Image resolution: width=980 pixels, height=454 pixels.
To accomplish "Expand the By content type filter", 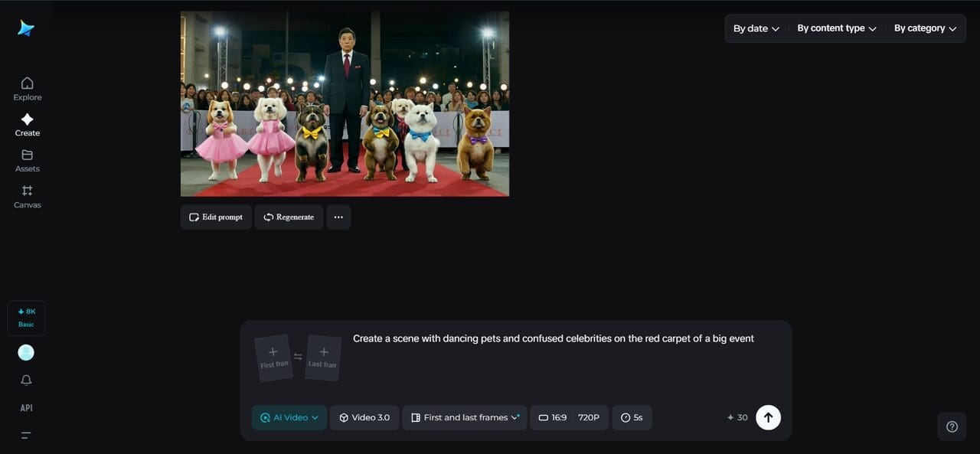I will [x=836, y=28].
